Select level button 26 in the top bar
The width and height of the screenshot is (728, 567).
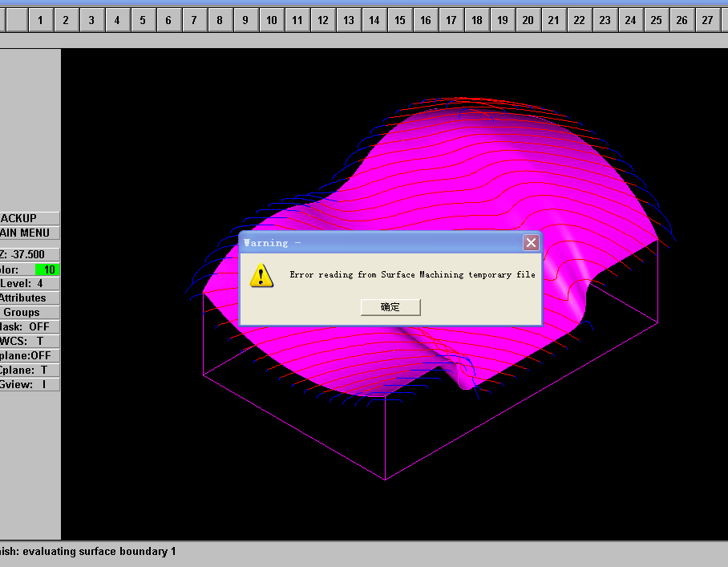(x=682, y=20)
